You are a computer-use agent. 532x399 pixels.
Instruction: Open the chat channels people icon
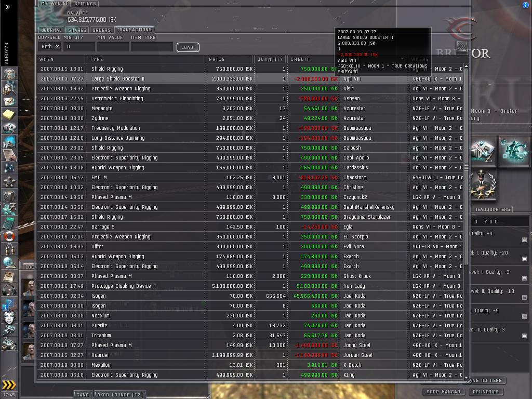[9, 249]
